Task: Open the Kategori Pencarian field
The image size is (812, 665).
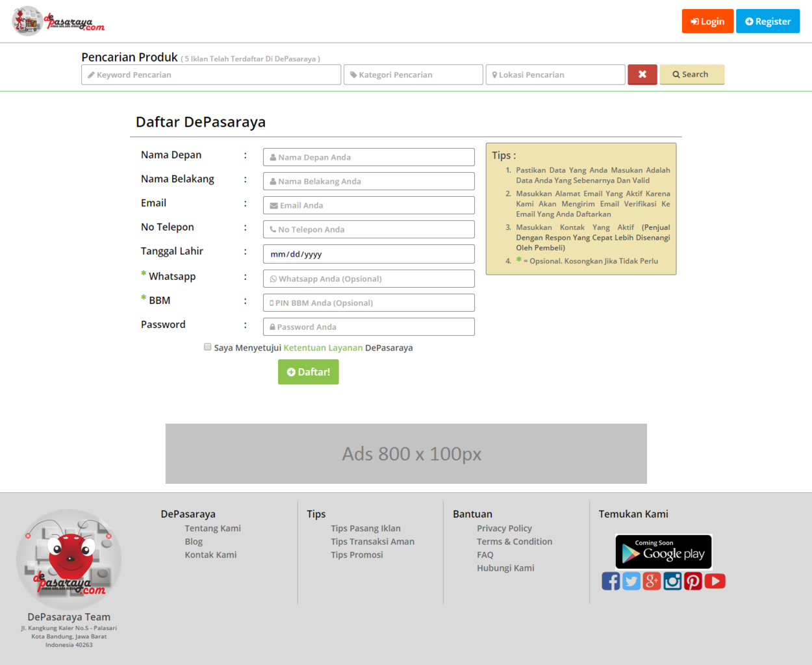Action: [413, 75]
